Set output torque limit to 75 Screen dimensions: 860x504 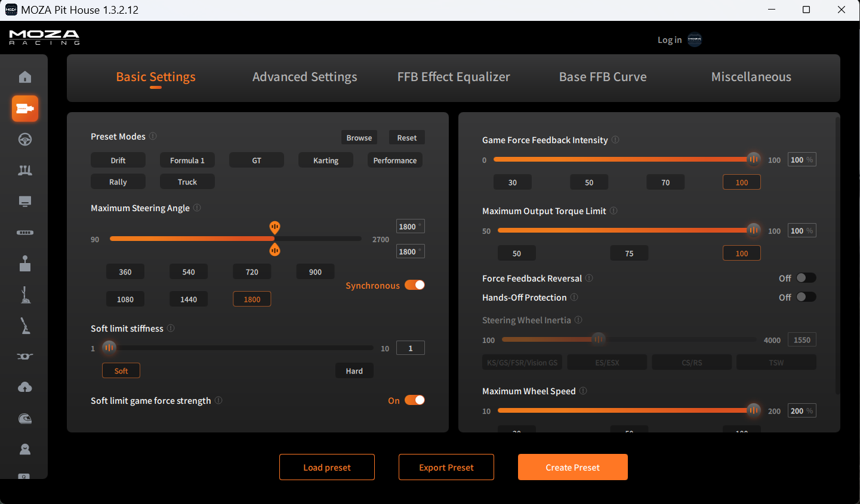(x=629, y=253)
